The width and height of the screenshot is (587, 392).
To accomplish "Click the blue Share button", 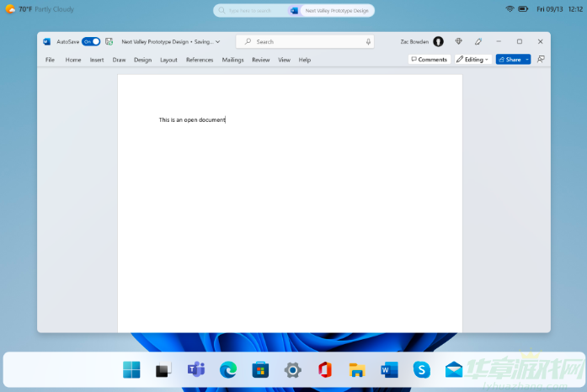I will pyautogui.click(x=509, y=60).
